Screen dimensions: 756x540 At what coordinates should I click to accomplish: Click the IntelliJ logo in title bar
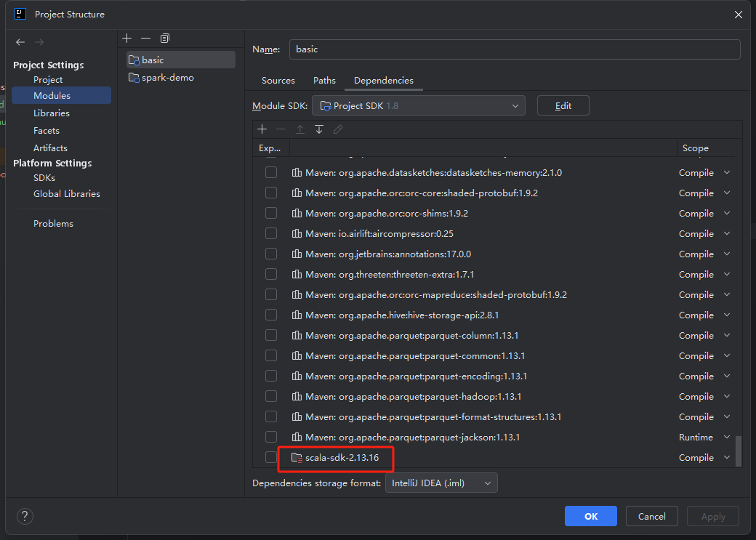point(20,14)
